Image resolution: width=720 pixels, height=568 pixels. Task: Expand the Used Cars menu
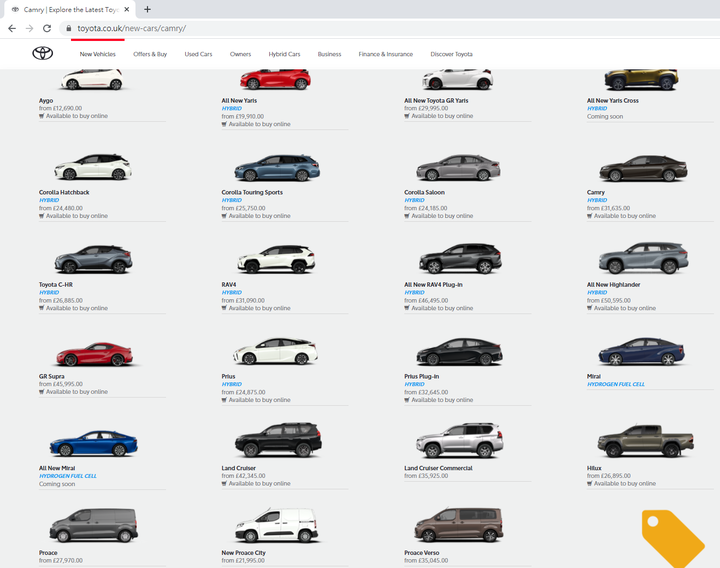coord(198,54)
